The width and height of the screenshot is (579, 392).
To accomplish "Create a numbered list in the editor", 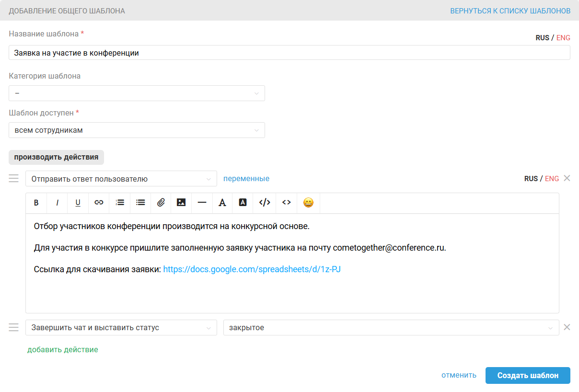I will click(x=120, y=203).
